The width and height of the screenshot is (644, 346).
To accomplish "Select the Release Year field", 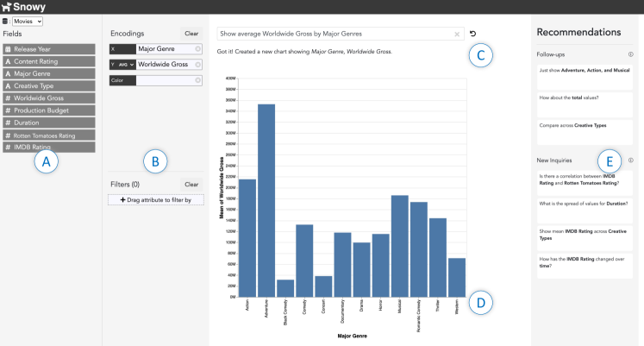I will (x=49, y=49).
